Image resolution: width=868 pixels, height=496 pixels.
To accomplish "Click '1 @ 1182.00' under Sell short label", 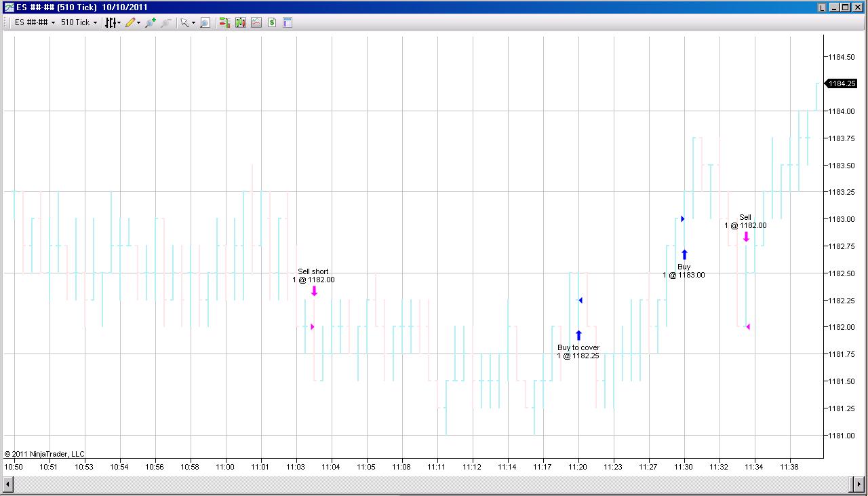I will (x=314, y=280).
